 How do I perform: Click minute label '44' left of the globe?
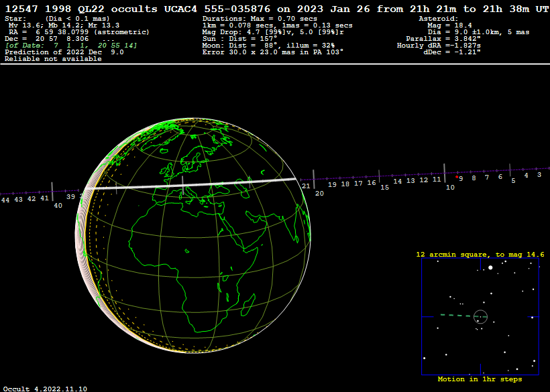(x=5, y=200)
